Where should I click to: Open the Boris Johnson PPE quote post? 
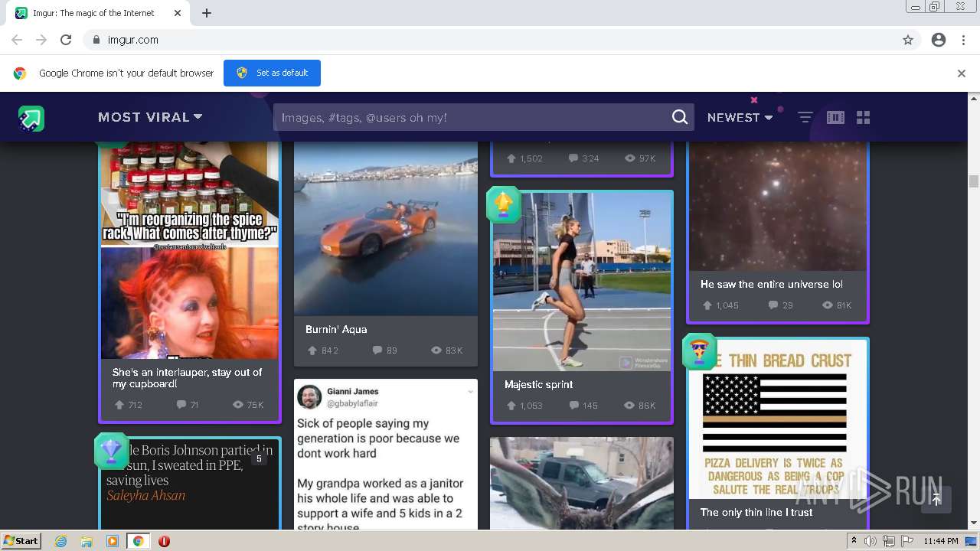pos(190,484)
